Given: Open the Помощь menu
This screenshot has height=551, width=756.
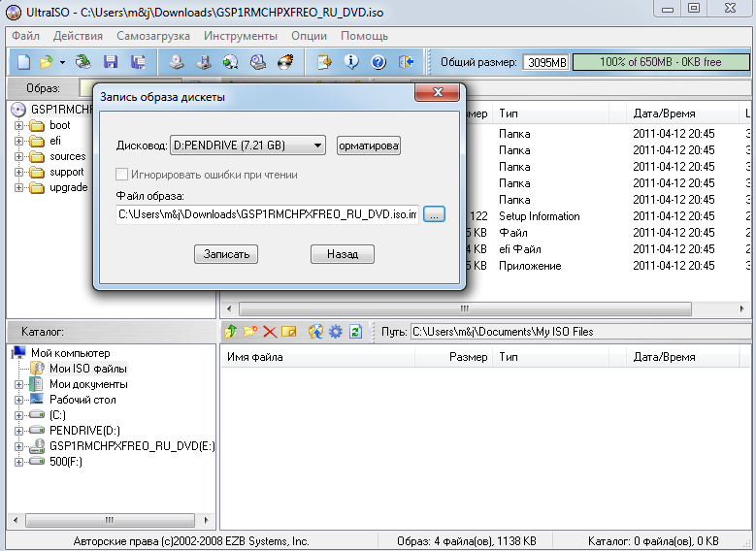Looking at the screenshot, I should (365, 36).
